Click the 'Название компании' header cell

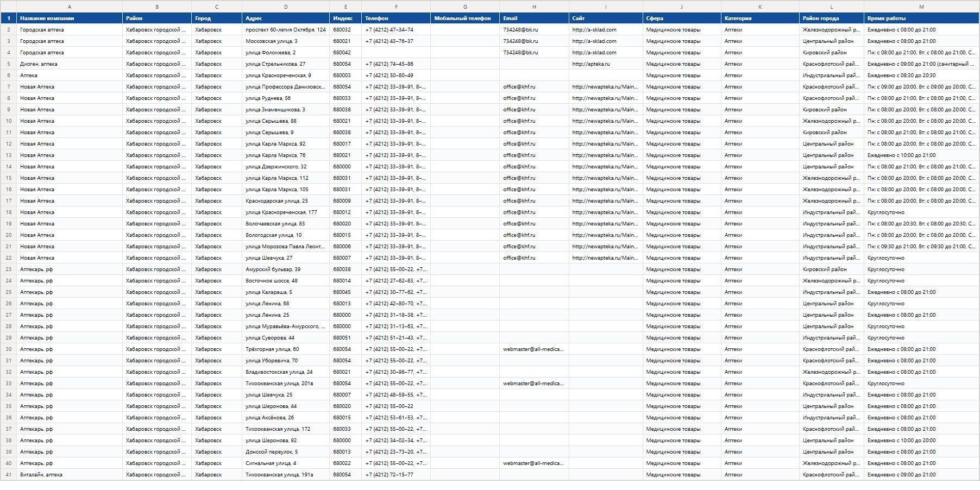coord(70,18)
